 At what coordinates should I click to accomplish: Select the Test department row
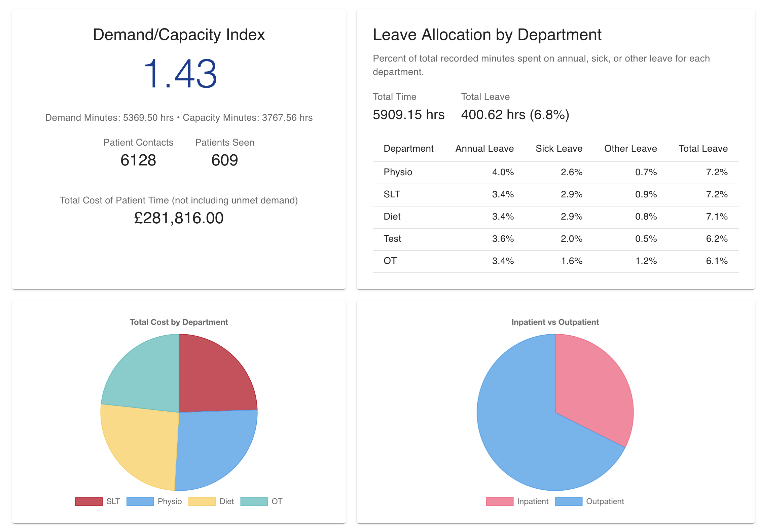click(555, 239)
